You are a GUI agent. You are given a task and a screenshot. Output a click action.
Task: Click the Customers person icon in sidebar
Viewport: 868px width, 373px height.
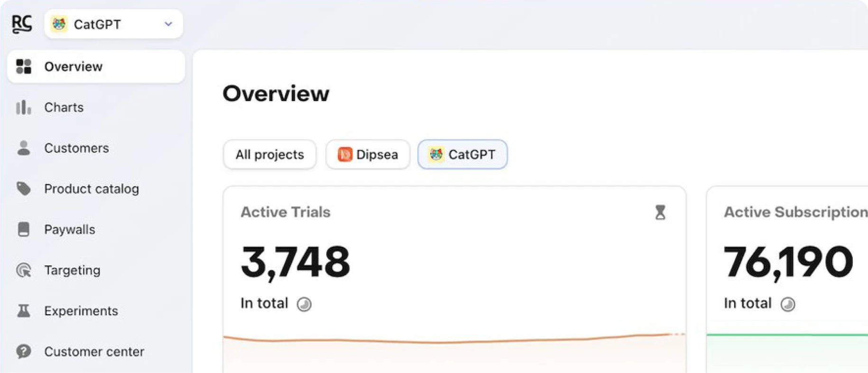click(x=23, y=148)
